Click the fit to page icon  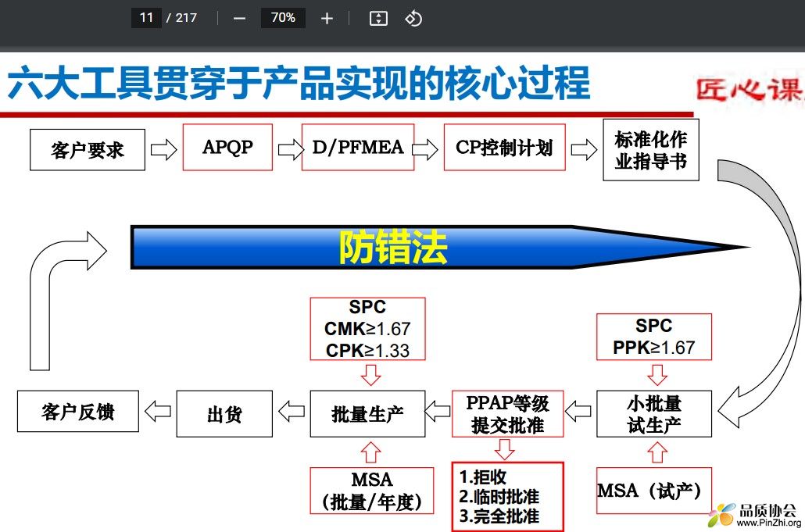378,19
